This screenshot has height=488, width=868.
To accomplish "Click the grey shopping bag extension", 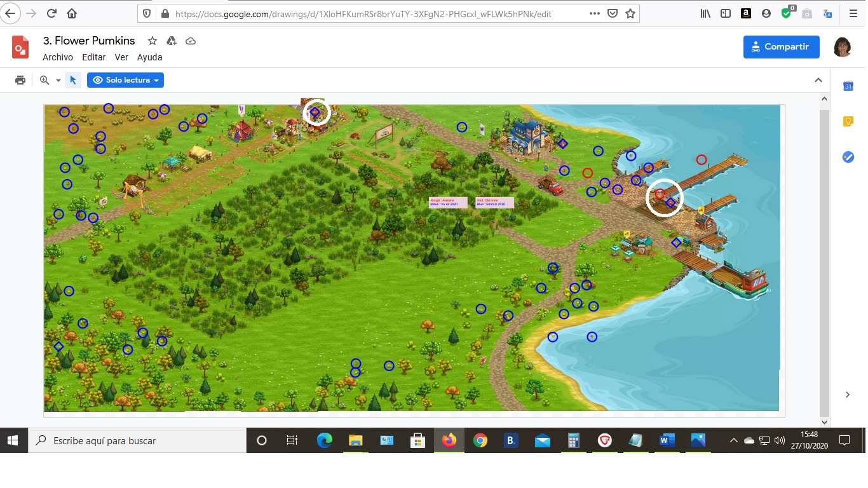I will [x=807, y=13].
